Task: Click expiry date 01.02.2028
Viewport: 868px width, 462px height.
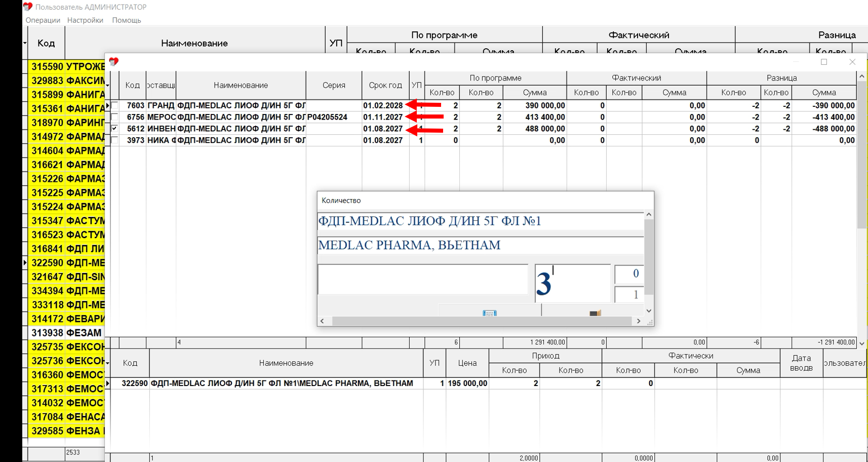Action: point(383,105)
